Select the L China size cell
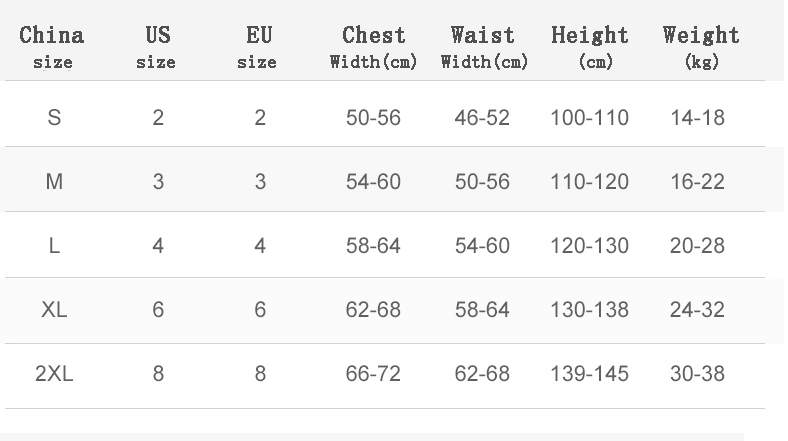The image size is (788, 441). [54, 246]
